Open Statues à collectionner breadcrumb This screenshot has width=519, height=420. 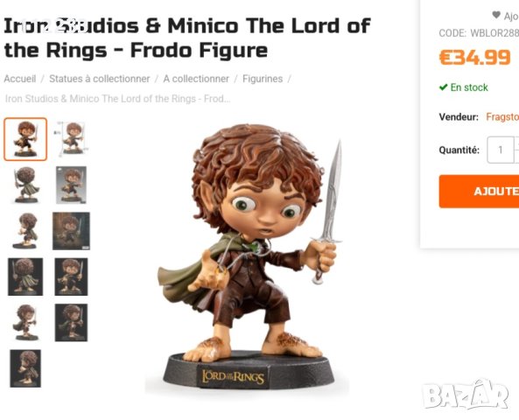click(99, 79)
